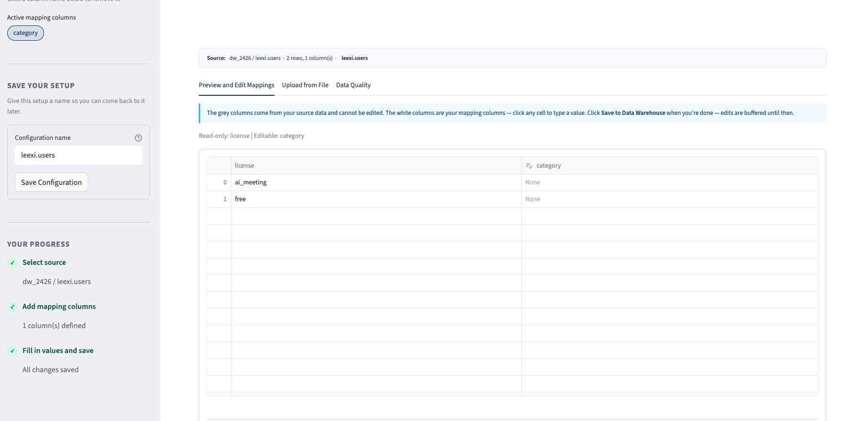Remove the category mapping column chip
The width and height of the screenshot is (868, 421).
click(x=25, y=33)
